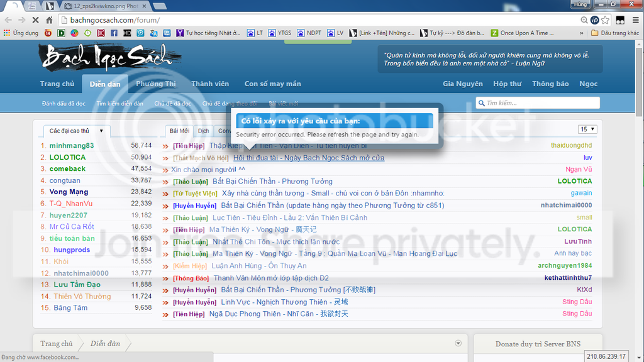Open the 'Hội thi đua tài' thread link

(x=308, y=158)
